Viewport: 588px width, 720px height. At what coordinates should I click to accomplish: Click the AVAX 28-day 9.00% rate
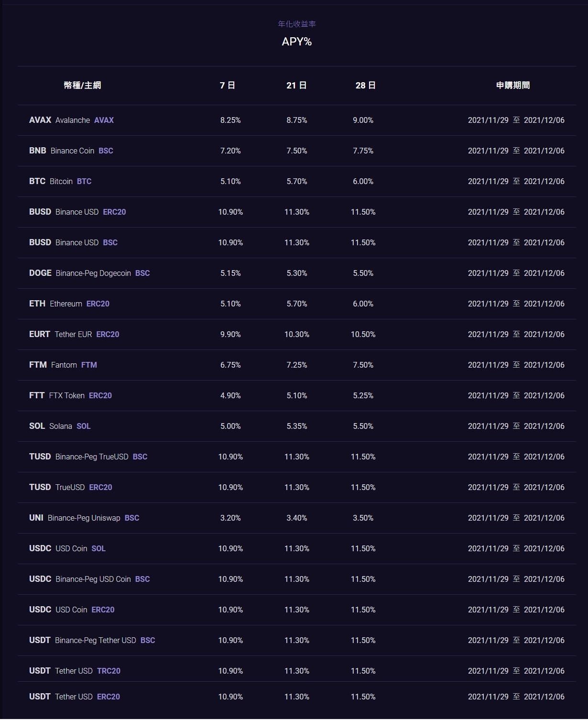point(363,120)
